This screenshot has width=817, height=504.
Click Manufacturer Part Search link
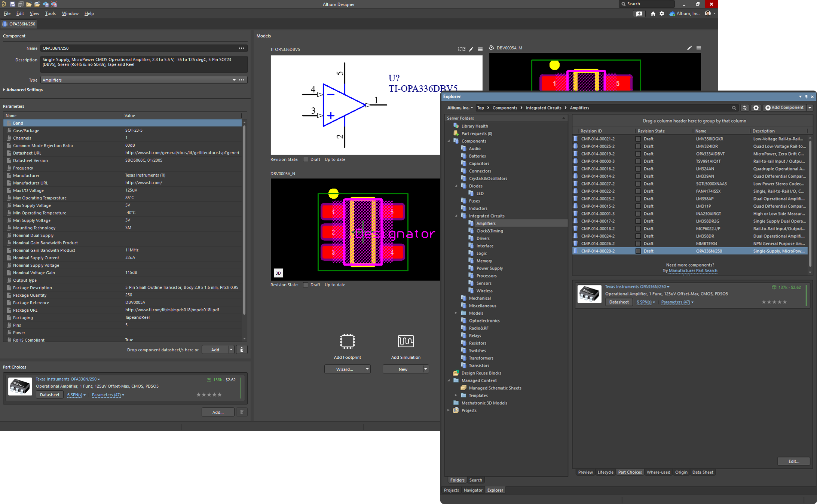[x=693, y=271]
